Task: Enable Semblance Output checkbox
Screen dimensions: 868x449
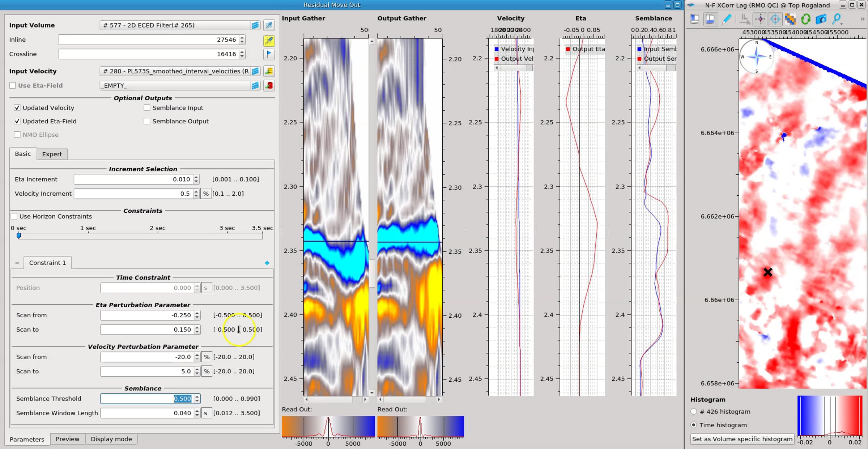Action: (147, 121)
